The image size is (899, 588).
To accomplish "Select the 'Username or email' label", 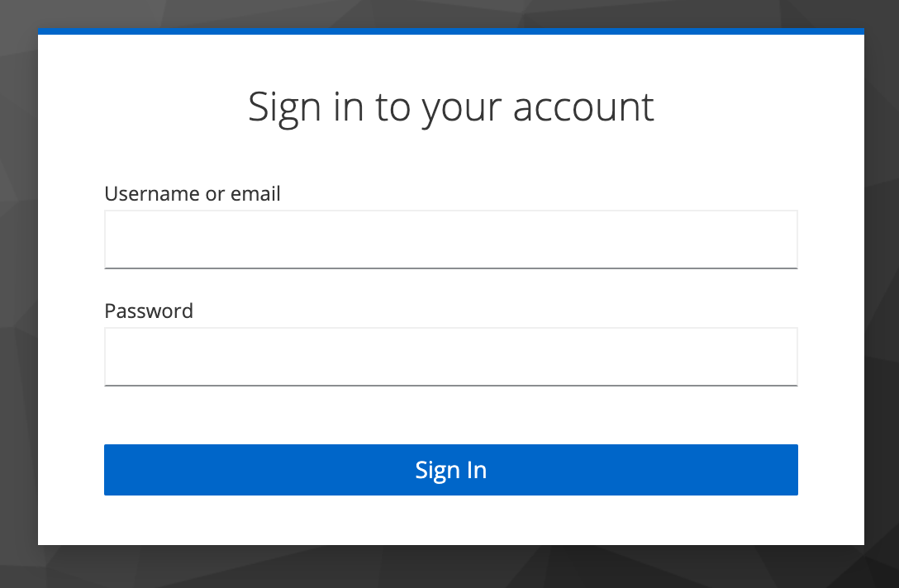I will point(192,194).
